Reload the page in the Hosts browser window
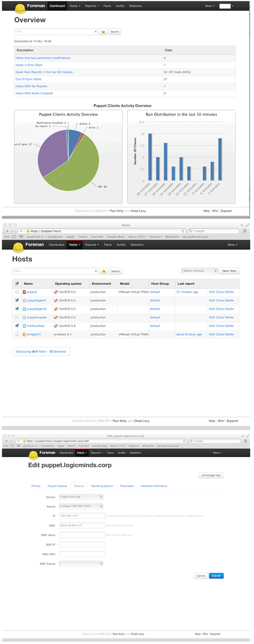This screenshot has width=254, height=644. pos(183,231)
